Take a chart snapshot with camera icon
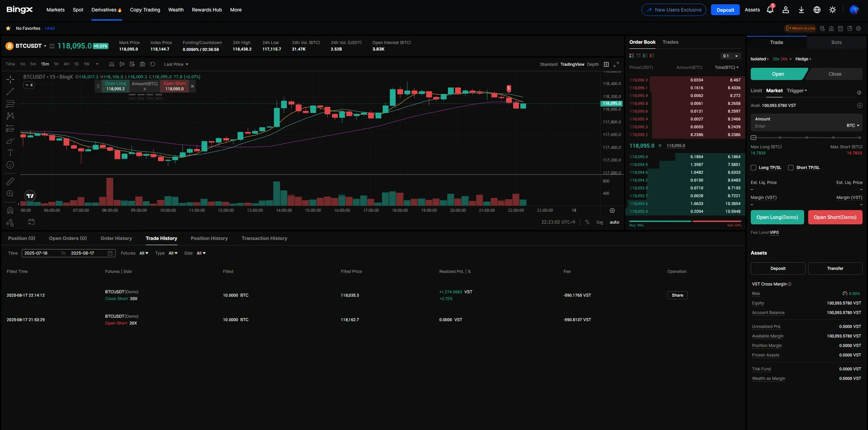Screen dimensions: 868x430 [x=142, y=64]
